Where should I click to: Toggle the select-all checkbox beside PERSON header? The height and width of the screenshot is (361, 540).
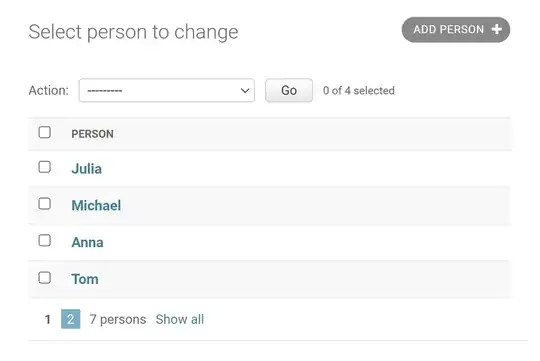45,132
